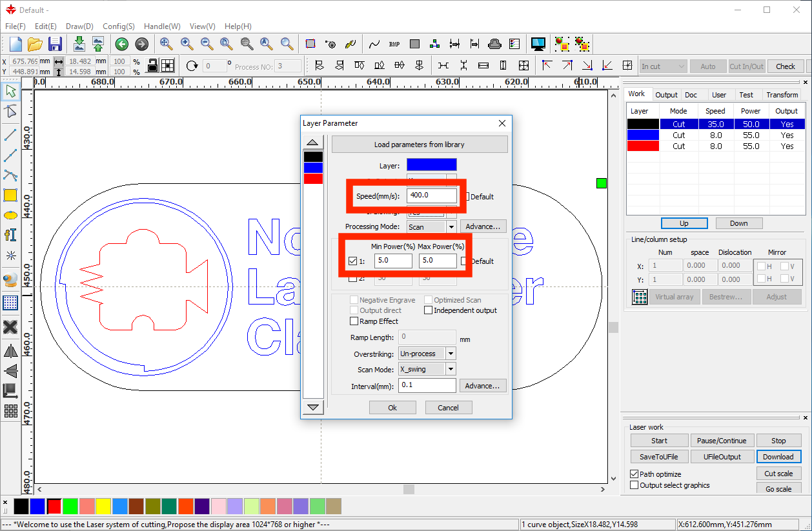Select the Ellipse drawing tool
The height and width of the screenshot is (531, 812).
click(10, 215)
